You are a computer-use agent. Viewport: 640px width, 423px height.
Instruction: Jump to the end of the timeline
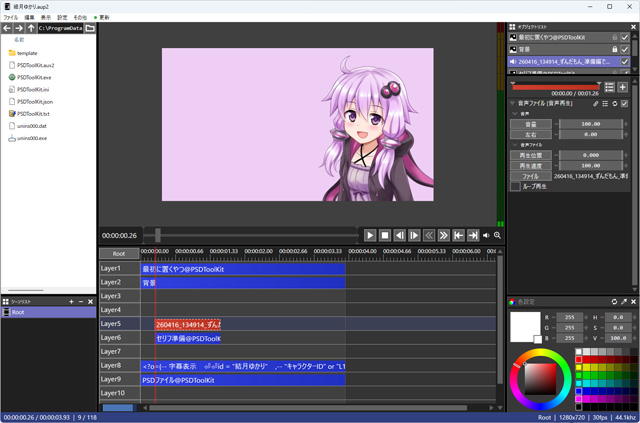(x=473, y=235)
